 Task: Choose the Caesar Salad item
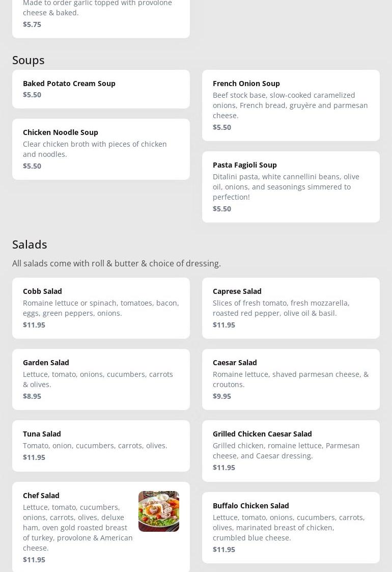(291, 379)
